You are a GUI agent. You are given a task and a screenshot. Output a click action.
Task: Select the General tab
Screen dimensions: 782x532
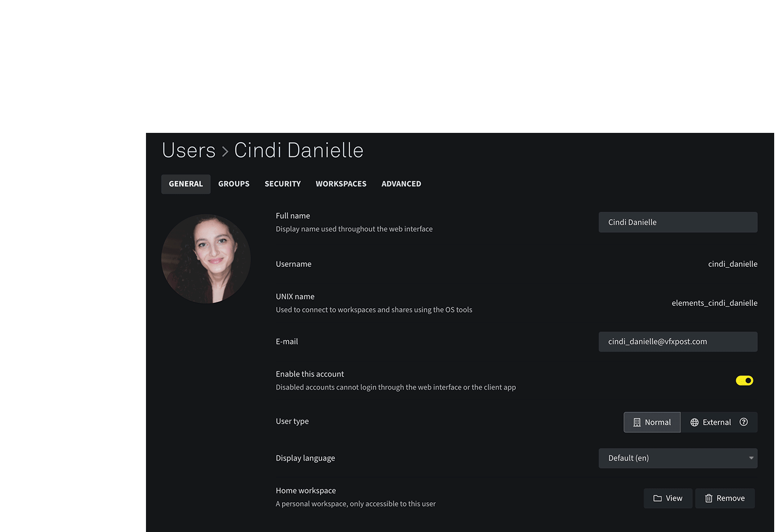(186, 184)
